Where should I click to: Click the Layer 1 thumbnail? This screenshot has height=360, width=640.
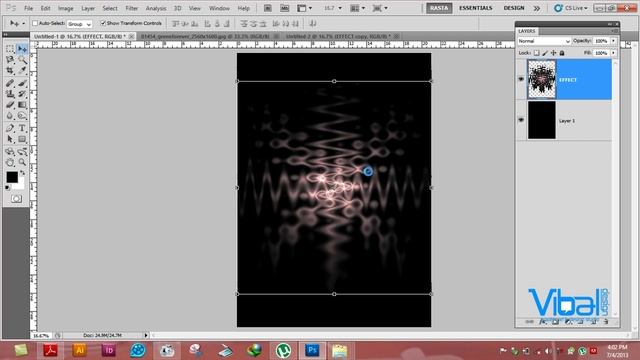pos(542,120)
